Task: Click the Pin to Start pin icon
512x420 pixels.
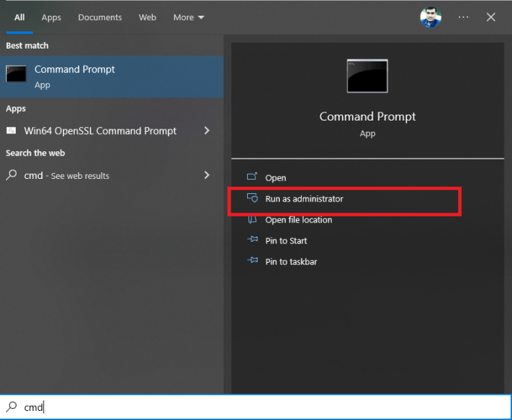Action: pyautogui.click(x=252, y=241)
